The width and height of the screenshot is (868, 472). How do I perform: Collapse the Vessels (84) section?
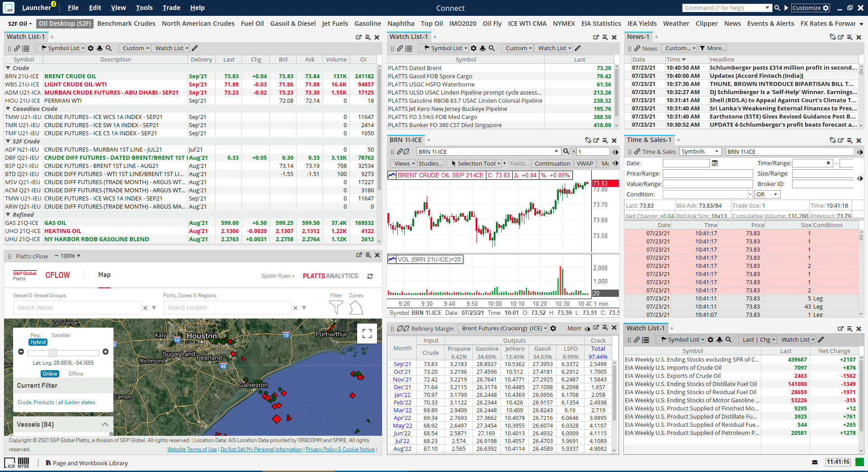(105, 424)
